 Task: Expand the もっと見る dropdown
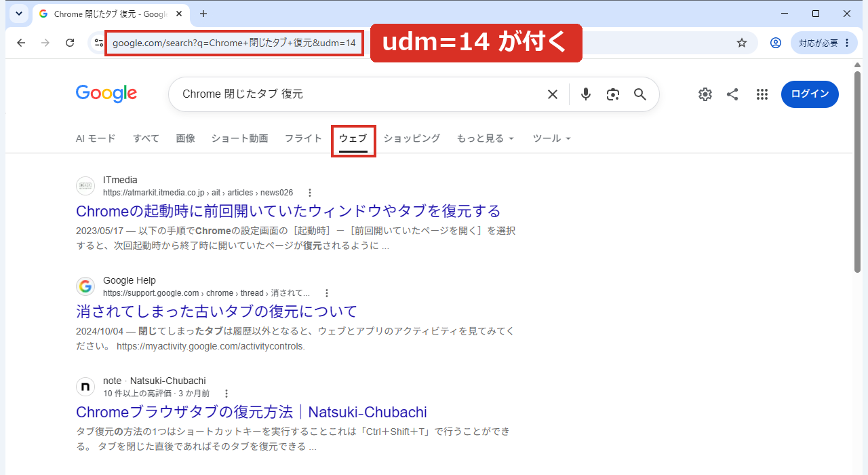click(x=486, y=138)
